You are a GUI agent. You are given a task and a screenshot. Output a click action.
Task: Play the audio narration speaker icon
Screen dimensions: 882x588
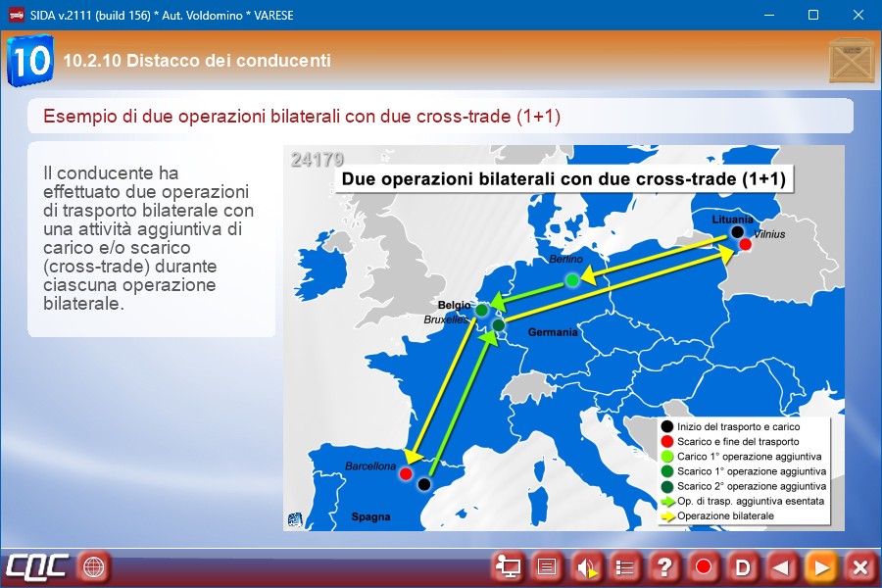(586, 566)
